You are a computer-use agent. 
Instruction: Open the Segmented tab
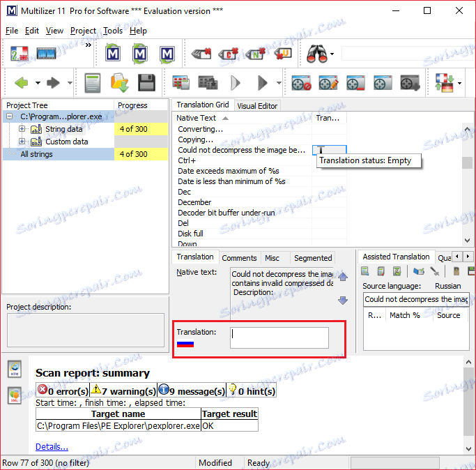[x=313, y=258]
